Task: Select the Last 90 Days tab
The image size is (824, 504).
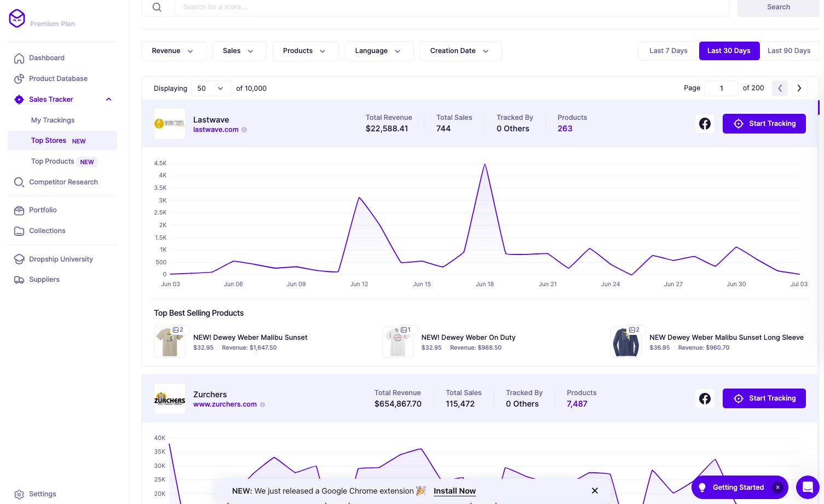Action: pyautogui.click(x=790, y=50)
